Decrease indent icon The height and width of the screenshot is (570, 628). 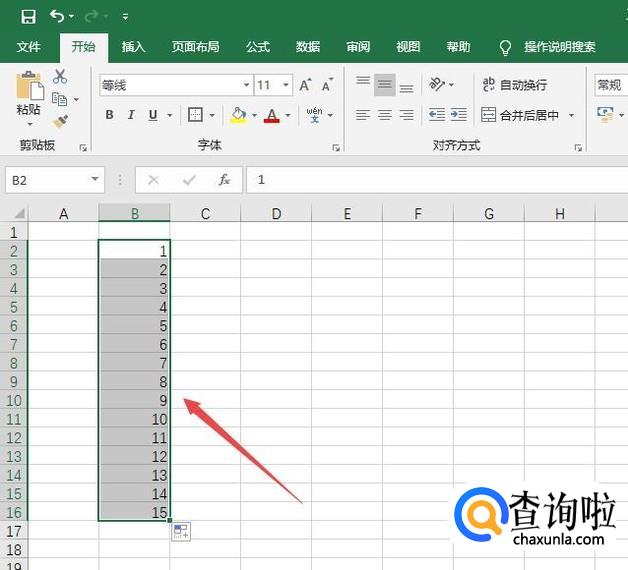(437, 115)
